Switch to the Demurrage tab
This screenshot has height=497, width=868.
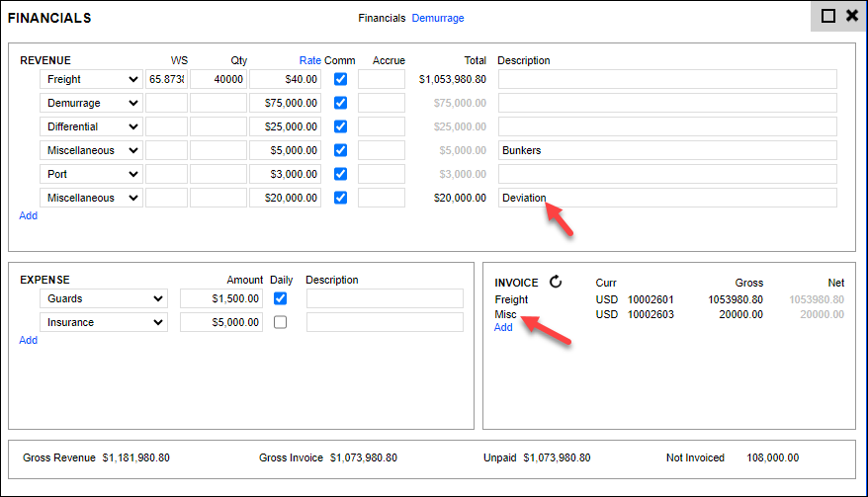click(x=437, y=18)
